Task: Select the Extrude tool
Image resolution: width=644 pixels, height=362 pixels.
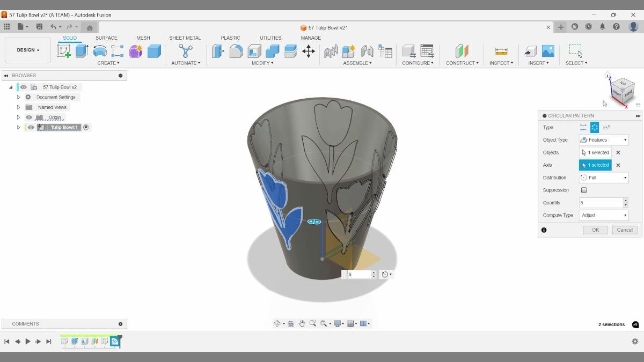Action: (x=82, y=51)
